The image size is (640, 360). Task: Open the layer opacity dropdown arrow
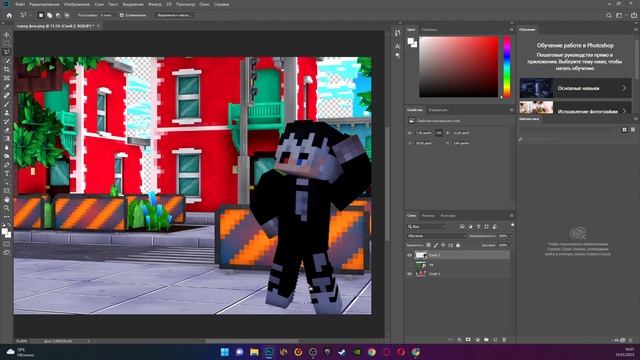tap(511, 236)
